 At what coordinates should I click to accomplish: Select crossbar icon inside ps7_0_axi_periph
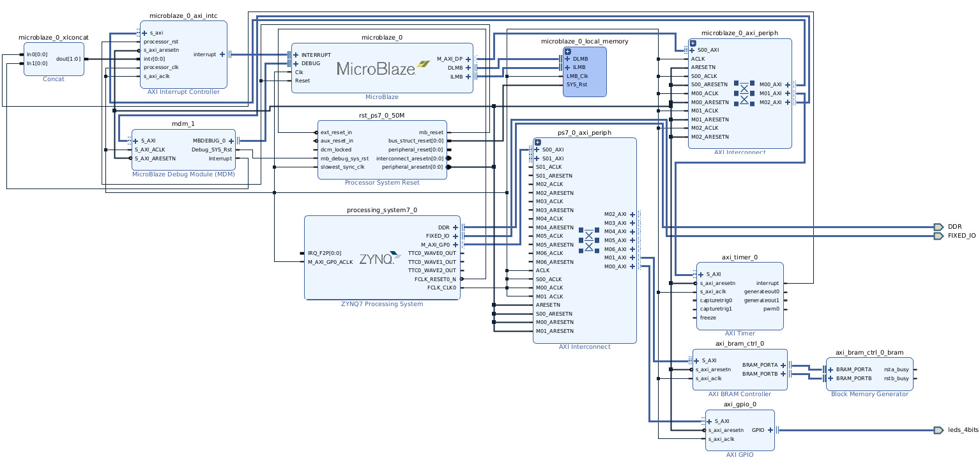click(588, 239)
